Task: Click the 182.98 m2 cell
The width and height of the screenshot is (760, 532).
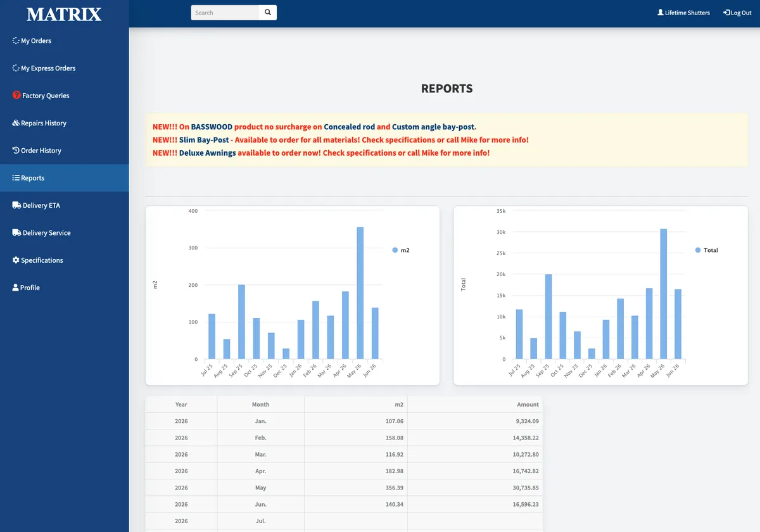Action: pyautogui.click(x=356, y=471)
